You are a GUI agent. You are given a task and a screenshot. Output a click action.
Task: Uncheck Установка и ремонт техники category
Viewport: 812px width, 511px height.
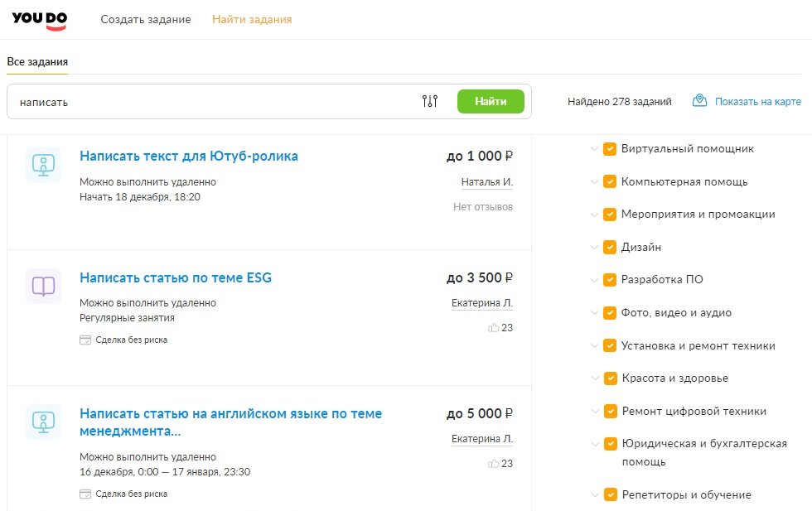click(x=610, y=345)
